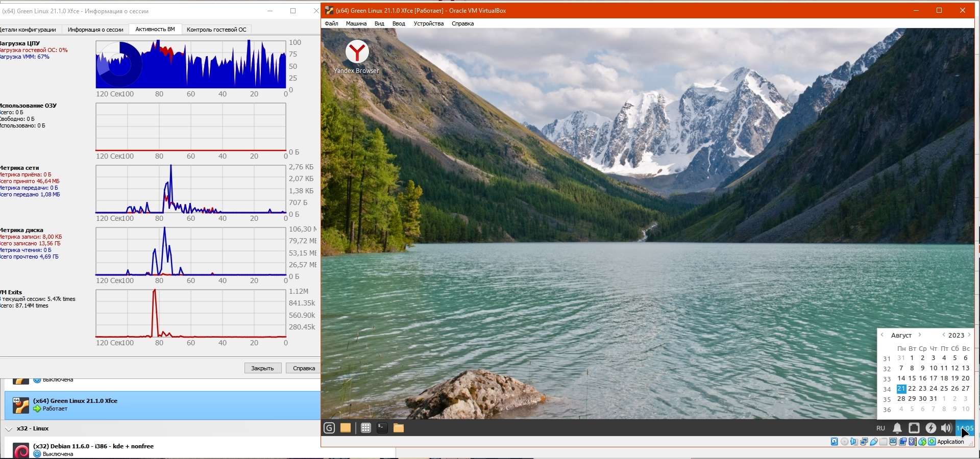Open the Yandex Browser desktop shortcut
Screen dimensions: 980x459
point(357,57)
